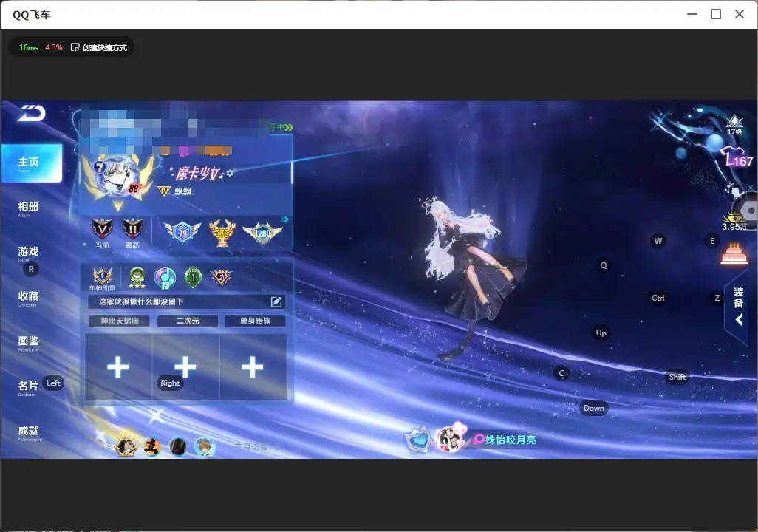Click the E key overlay
Viewport: 758px width, 532px height.
(712, 241)
